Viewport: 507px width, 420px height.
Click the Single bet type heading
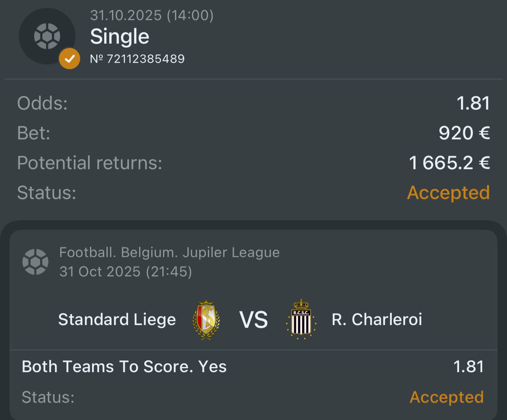pos(120,36)
